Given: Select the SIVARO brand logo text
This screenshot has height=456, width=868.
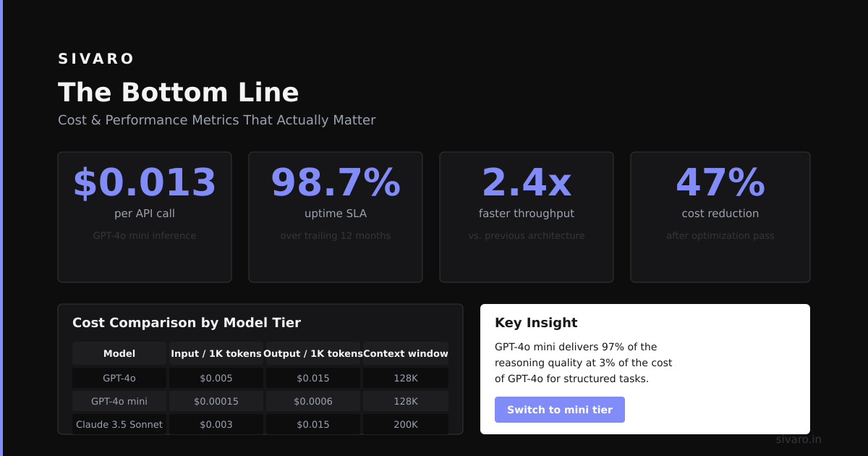Looking at the screenshot, I should click(x=96, y=59).
